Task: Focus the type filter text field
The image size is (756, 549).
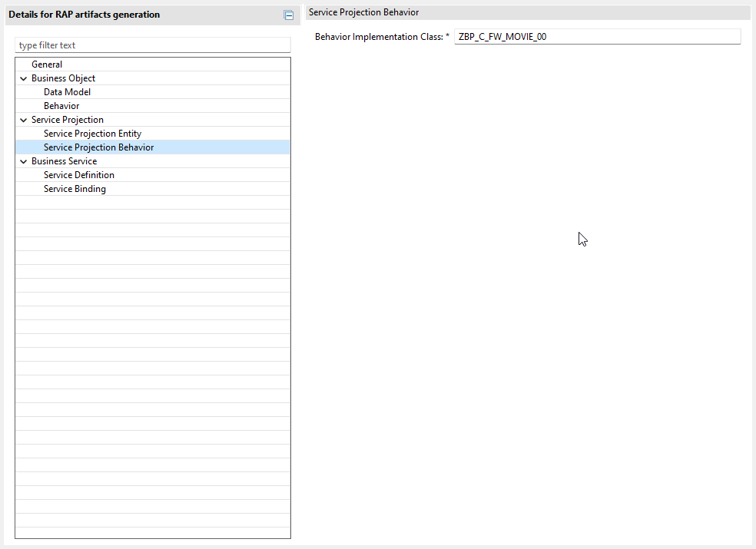Action: (x=153, y=45)
